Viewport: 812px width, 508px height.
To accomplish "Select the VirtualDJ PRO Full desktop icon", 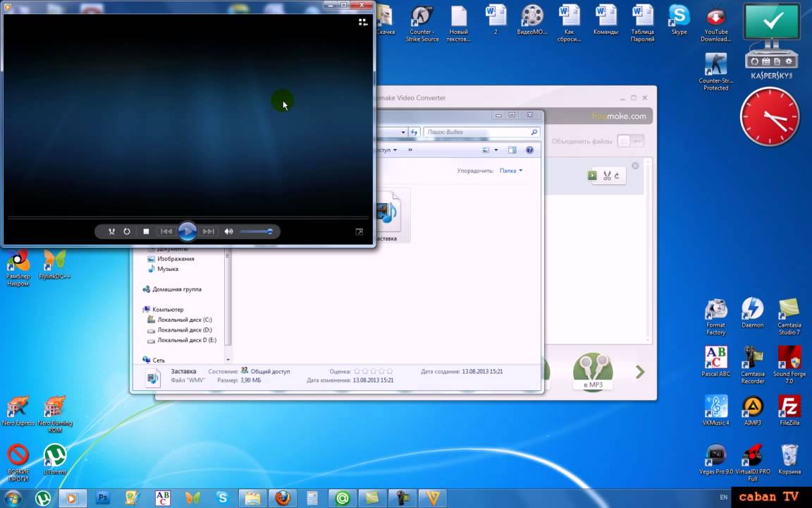I will [753, 463].
